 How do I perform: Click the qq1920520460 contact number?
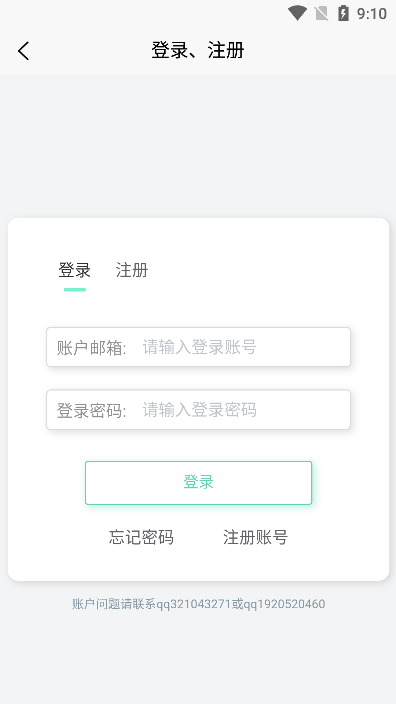click(284, 604)
